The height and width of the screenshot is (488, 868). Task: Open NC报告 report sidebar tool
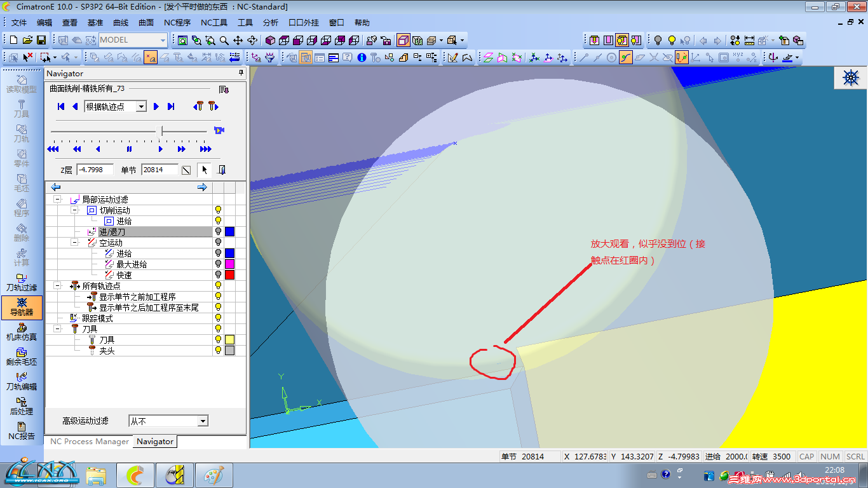tap(22, 431)
